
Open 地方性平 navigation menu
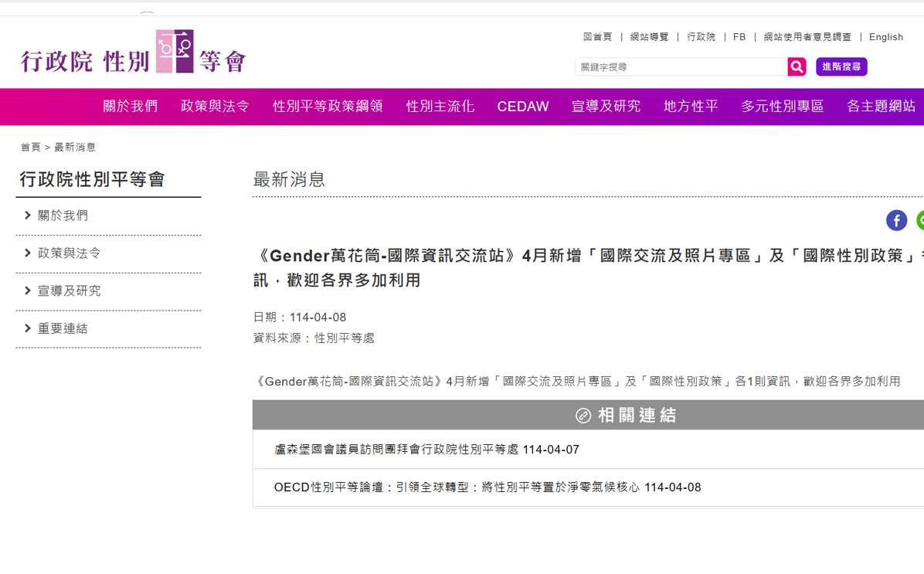(x=691, y=107)
